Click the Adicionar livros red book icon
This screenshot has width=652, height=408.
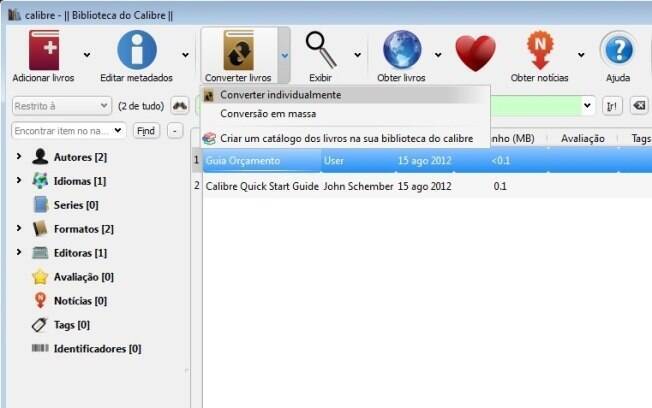(44, 50)
